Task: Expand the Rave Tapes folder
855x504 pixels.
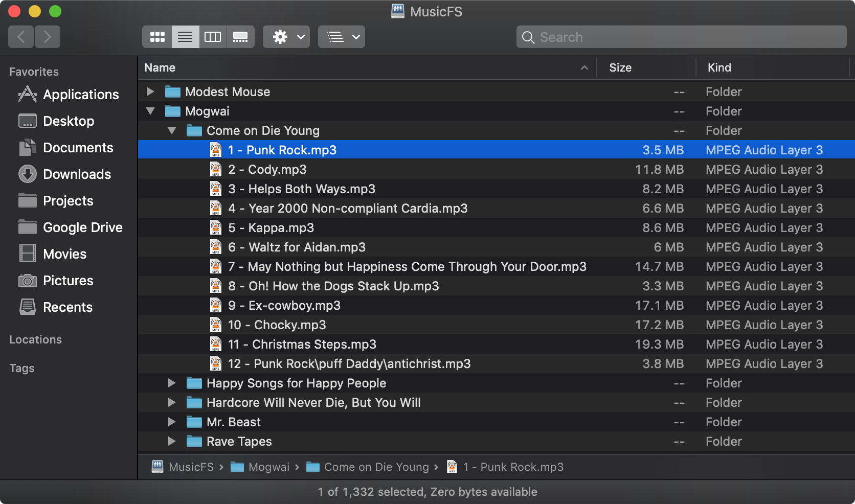Action: tap(172, 441)
